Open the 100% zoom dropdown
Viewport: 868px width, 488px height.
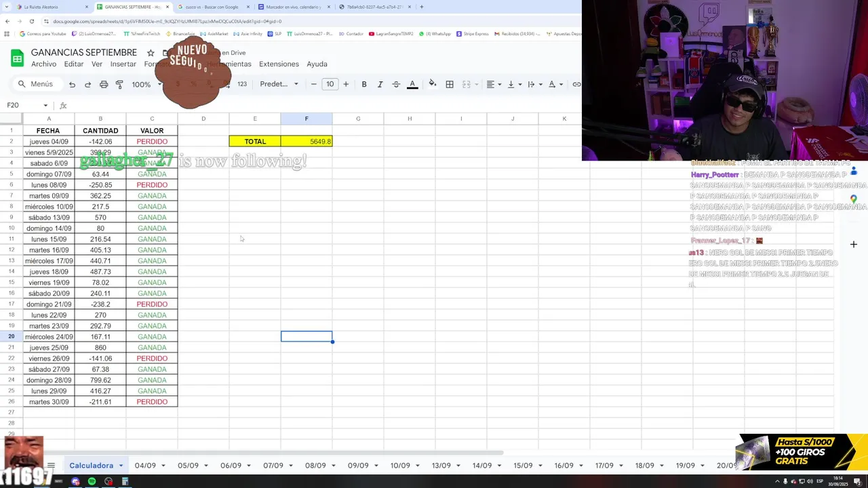coord(146,84)
